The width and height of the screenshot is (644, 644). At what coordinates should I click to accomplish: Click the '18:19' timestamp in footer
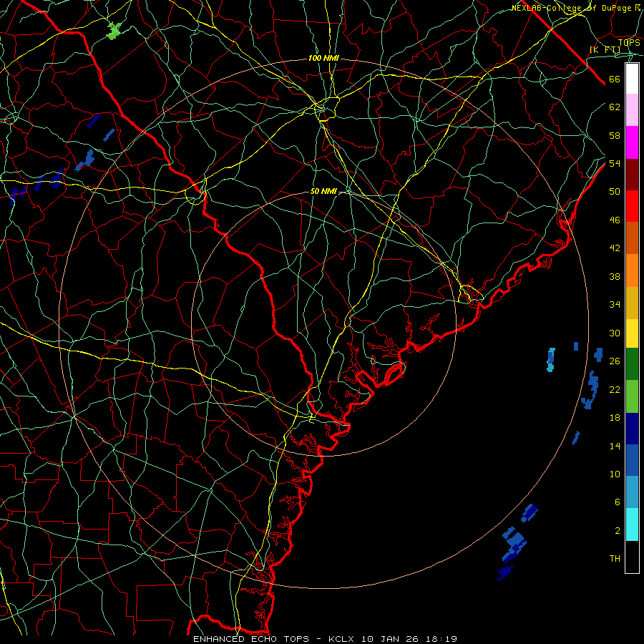pos(441,639)
